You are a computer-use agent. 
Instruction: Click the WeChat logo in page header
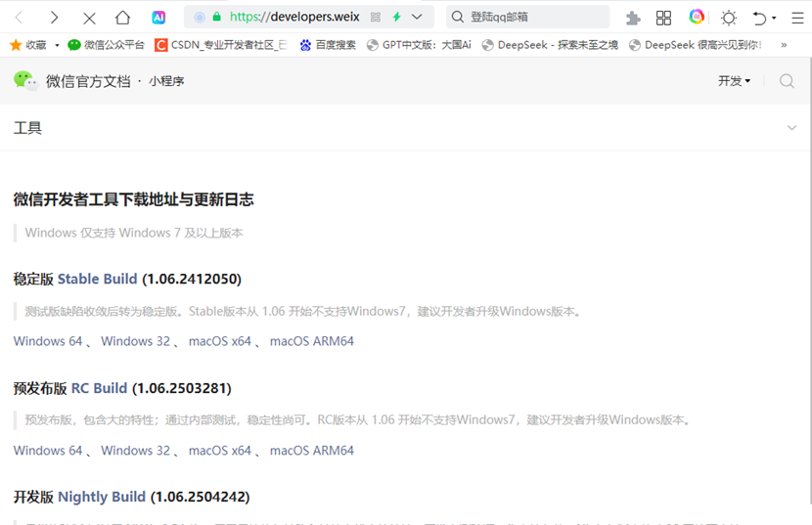(x=25, y=81)
